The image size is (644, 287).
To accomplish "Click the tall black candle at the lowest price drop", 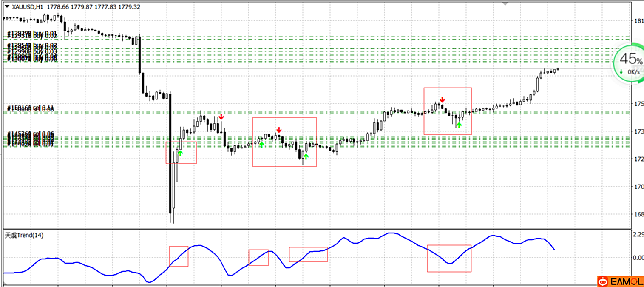I will point(170,170).
